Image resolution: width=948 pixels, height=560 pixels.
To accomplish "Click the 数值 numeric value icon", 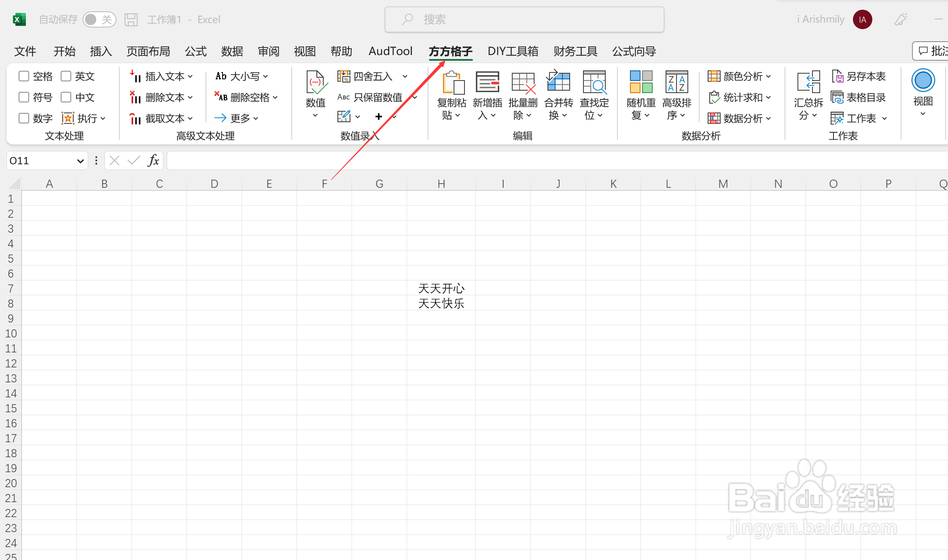I will pos(316,83).
